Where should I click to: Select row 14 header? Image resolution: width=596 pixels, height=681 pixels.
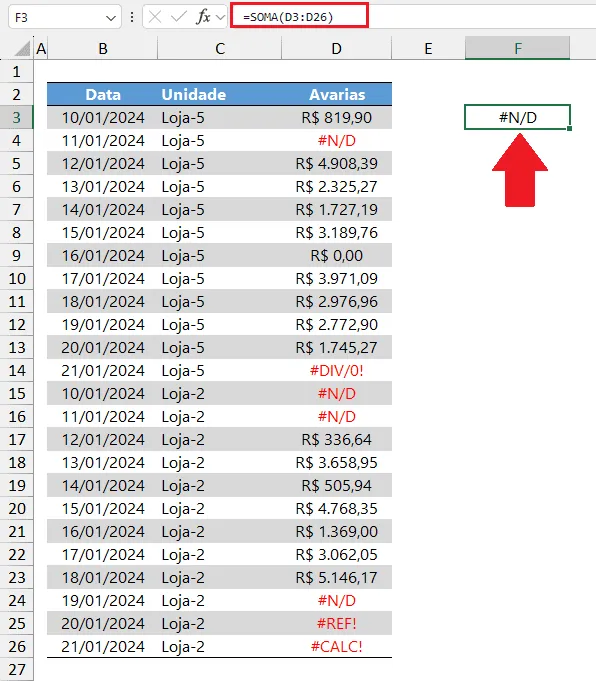point(17,370)
